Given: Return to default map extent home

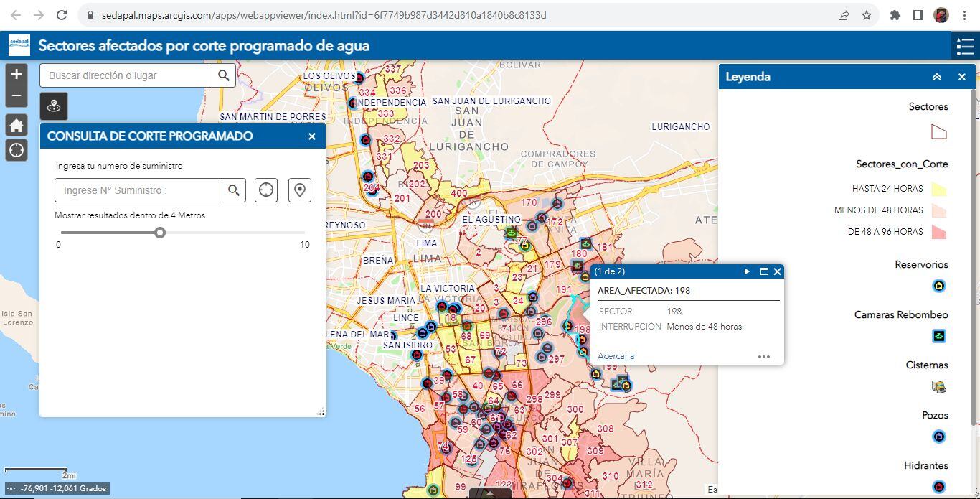Looking at the screenshot, I should (x=17, y=125).
